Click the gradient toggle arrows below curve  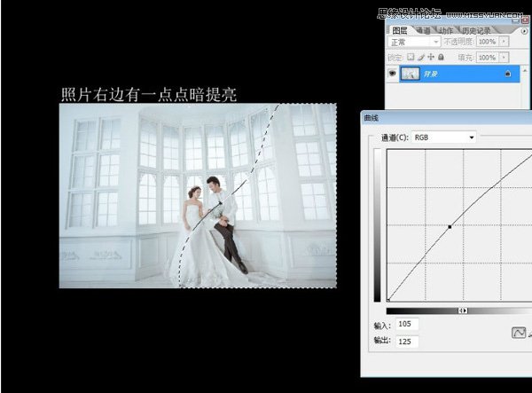coord(463,310)
